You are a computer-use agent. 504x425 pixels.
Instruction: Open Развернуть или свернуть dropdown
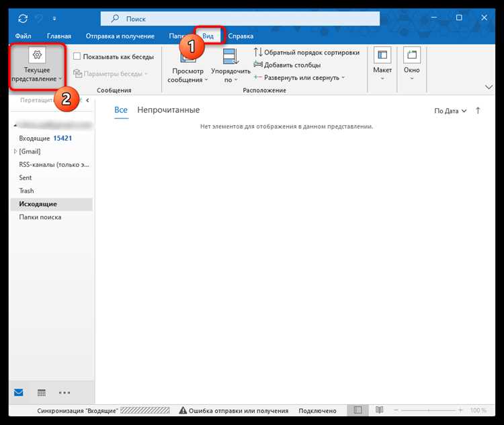point(299,77)
